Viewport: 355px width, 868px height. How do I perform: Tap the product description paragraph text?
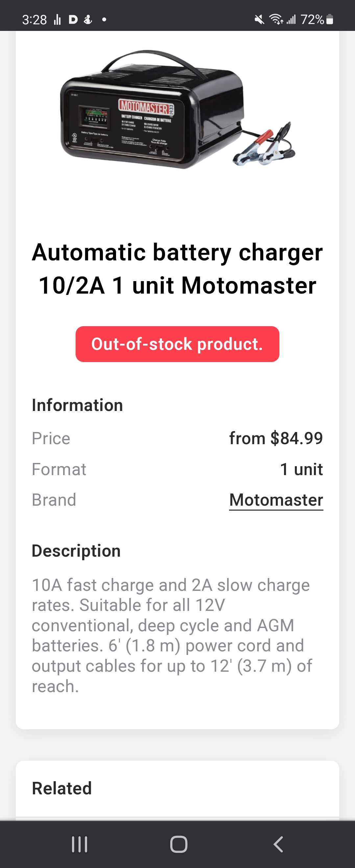(x=172, y=636)
